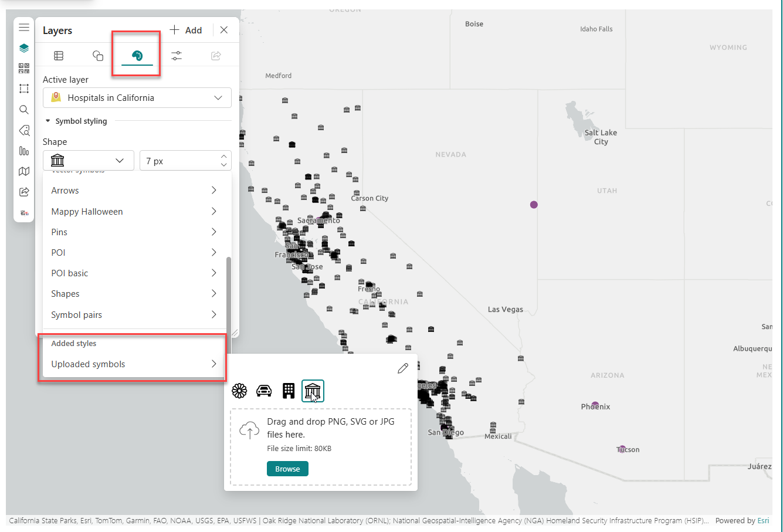This screenshot has height=532, width=783.
Task: Click the share icon in the sidebar
Action: [24, 191]
